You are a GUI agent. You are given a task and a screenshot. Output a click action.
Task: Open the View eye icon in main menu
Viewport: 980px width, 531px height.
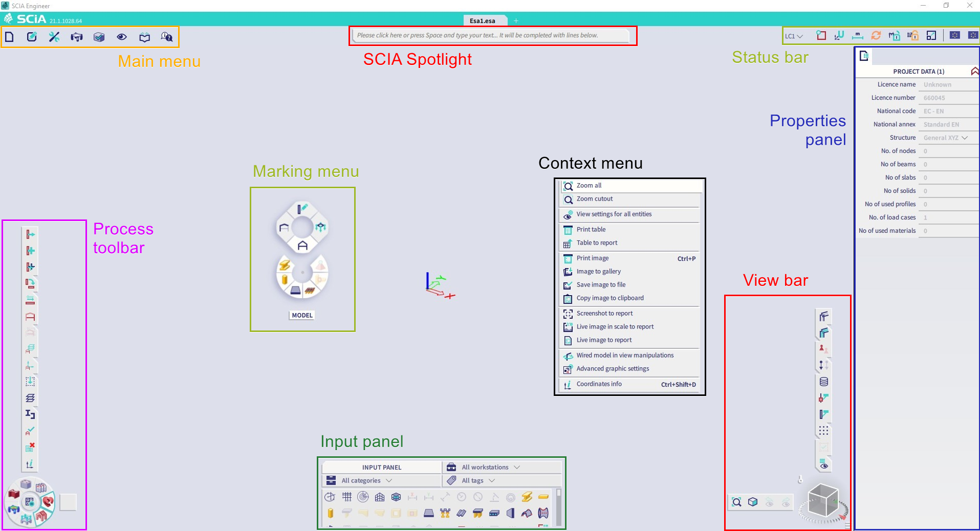coord(122,37)
